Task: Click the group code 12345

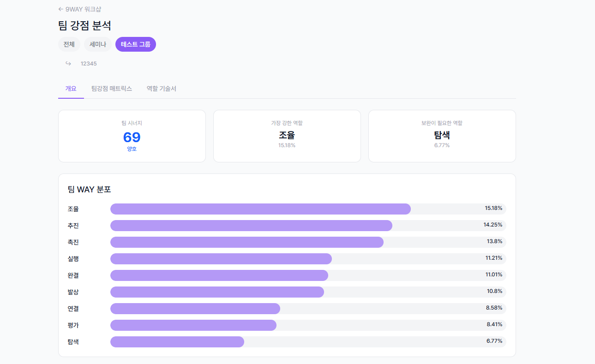Action: (x=89, y=63)
